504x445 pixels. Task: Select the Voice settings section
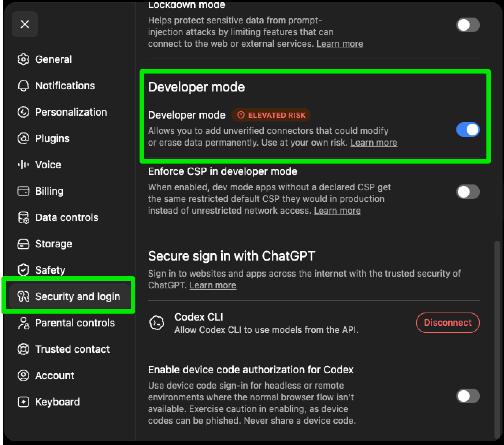70,165
